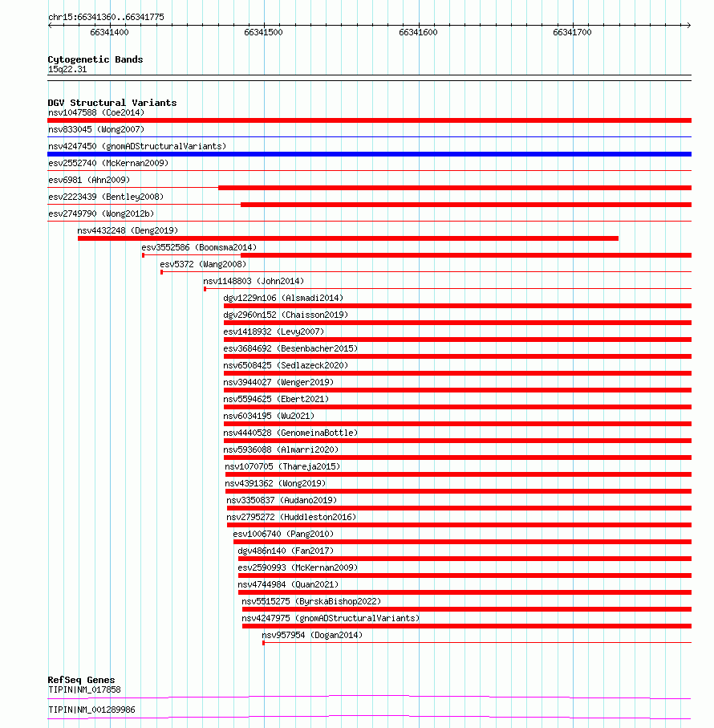714x728 pixels.
Task: Click the nsv1047588 (Coe2014) variant label
Action: [x=96, y=112]
